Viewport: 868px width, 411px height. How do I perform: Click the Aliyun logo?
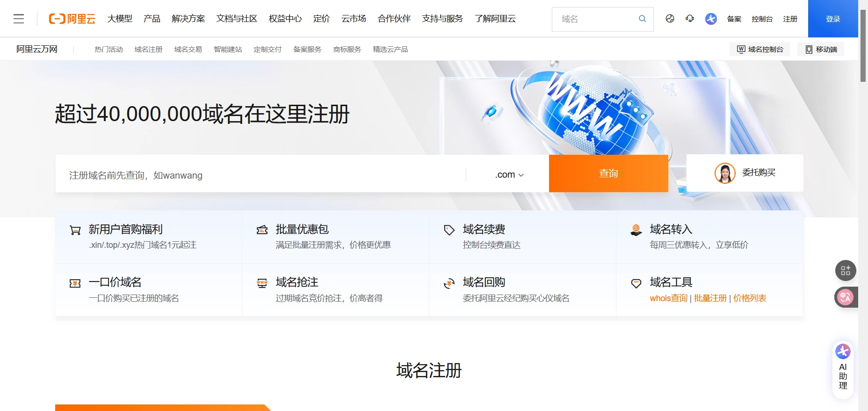(x=72, y=19)
